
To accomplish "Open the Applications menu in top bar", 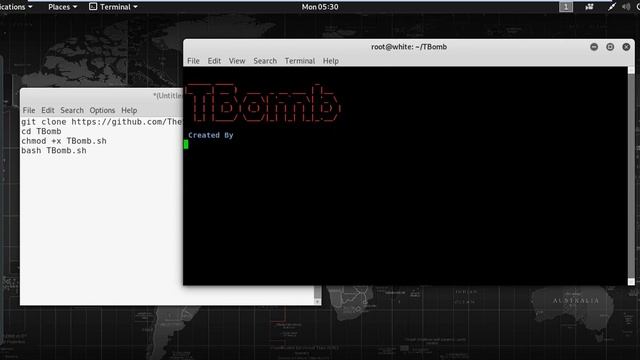I will 16,7.
